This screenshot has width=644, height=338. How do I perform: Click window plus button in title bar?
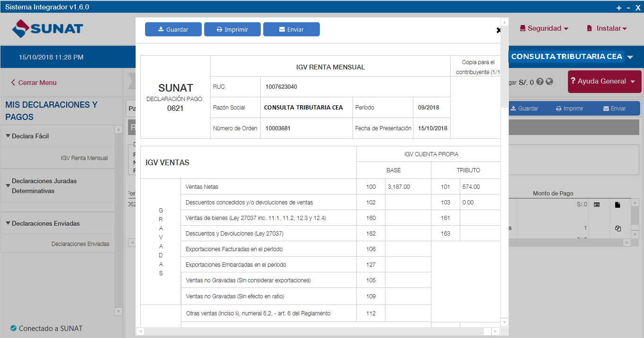(x=619, y=8)
